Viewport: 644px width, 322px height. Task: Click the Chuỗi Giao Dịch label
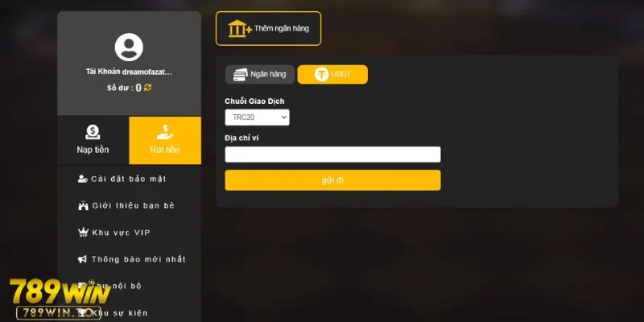click(x=254, y=101)
